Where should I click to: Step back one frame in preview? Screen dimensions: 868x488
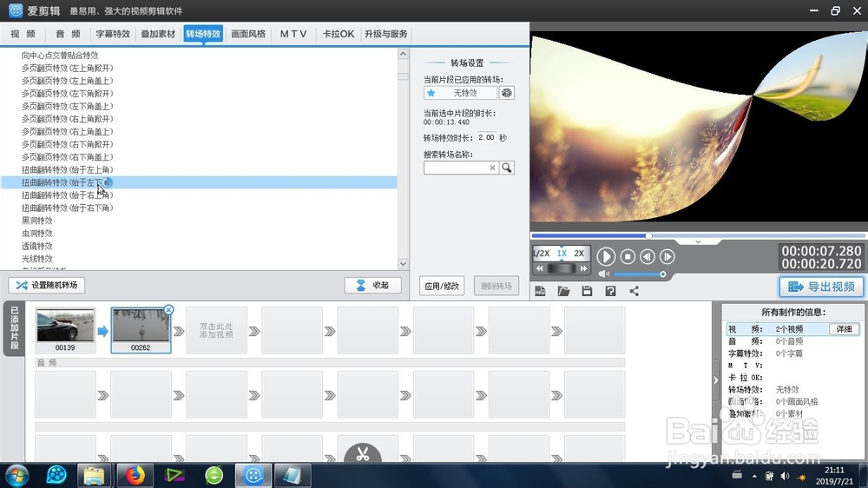click(x=648, y=256)
